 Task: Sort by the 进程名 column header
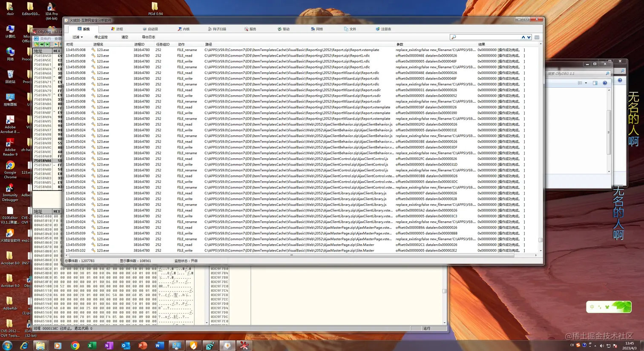(98, 44)
